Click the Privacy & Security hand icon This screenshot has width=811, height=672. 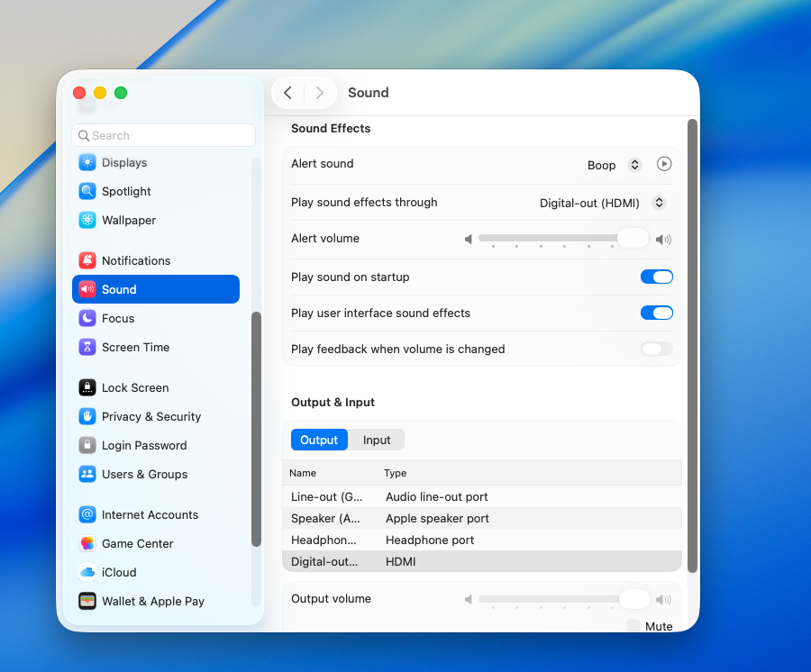[87, 417]
